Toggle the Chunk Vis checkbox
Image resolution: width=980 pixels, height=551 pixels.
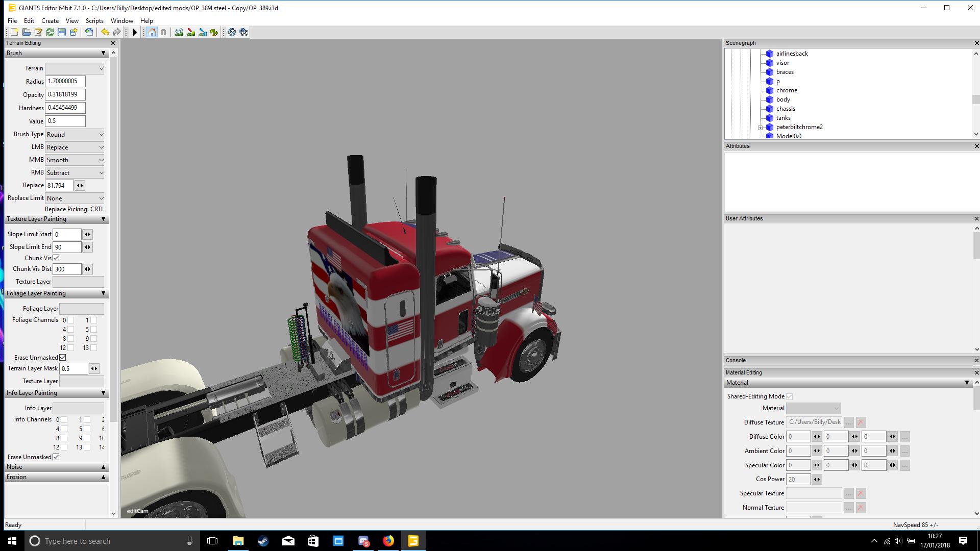click(x=56, y=258)
